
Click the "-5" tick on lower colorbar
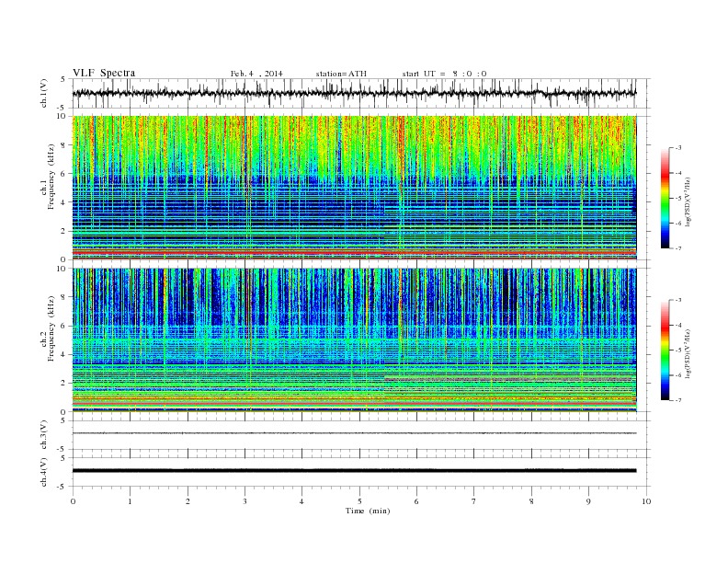[678, 350]
